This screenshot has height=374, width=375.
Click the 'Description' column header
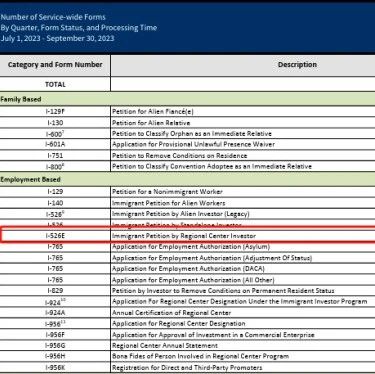coord(297,65)
